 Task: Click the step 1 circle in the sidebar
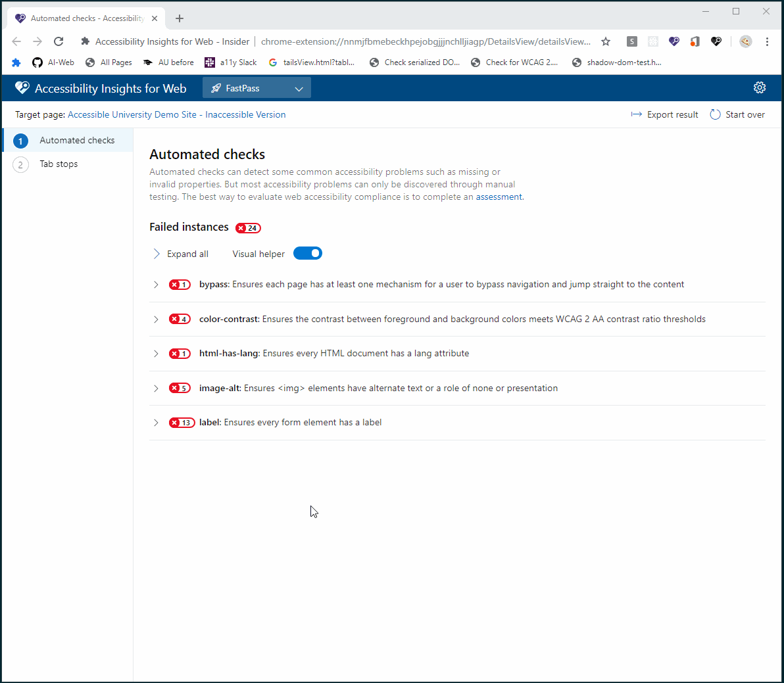coord(20,141)
